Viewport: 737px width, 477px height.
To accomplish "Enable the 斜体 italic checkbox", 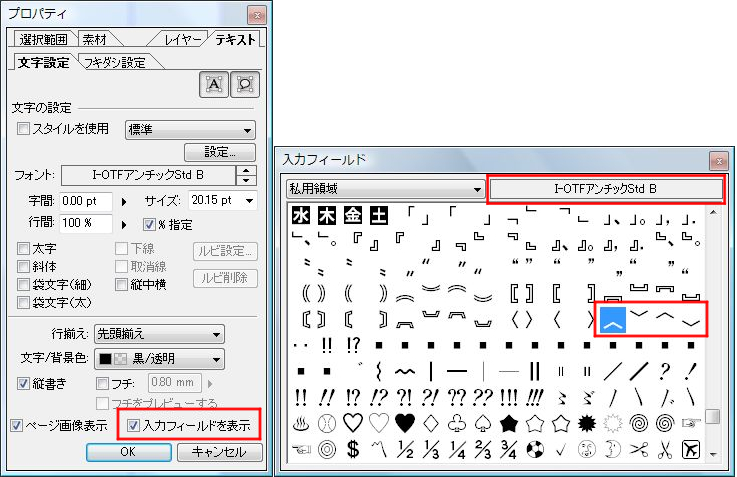I will pyautogui.click(x=23, y=266).
